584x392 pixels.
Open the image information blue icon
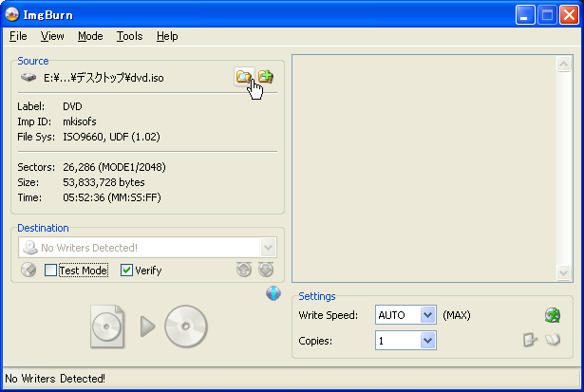tap(273, 293)
